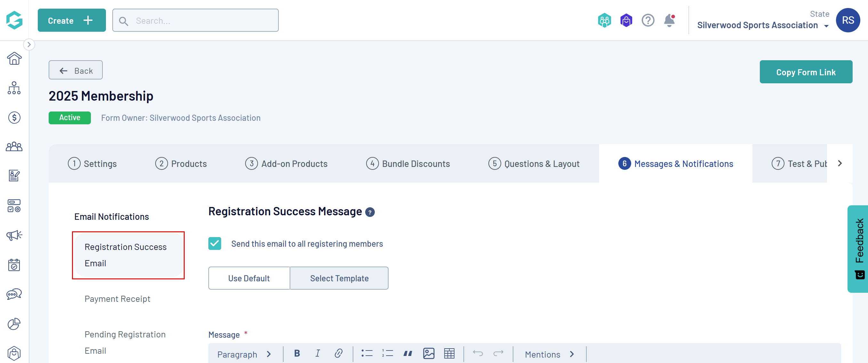The height and width of the screenshot is (363, 868).
Task: Switch to the Questions & Layout tab
Action: click(x=534, y=164)
